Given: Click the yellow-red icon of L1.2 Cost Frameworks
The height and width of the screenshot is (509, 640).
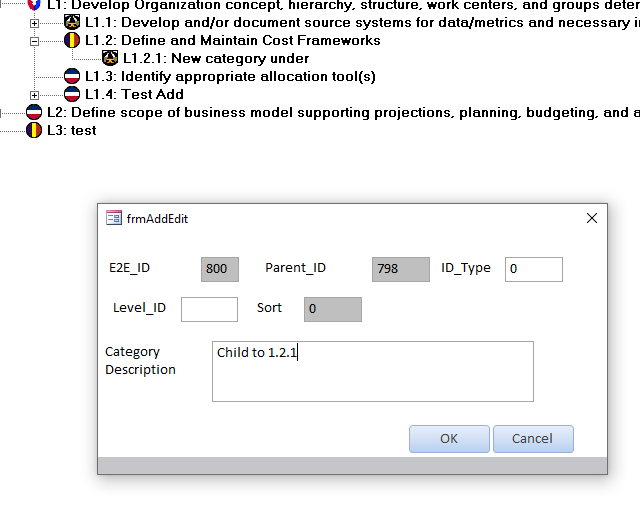Looking at the screenshot, I should [72, 40].
